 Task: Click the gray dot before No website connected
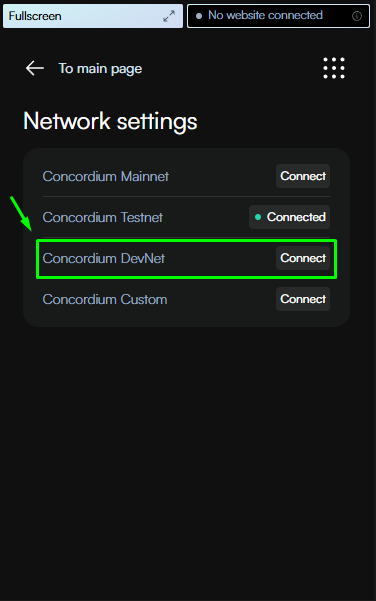pos(199,16)
